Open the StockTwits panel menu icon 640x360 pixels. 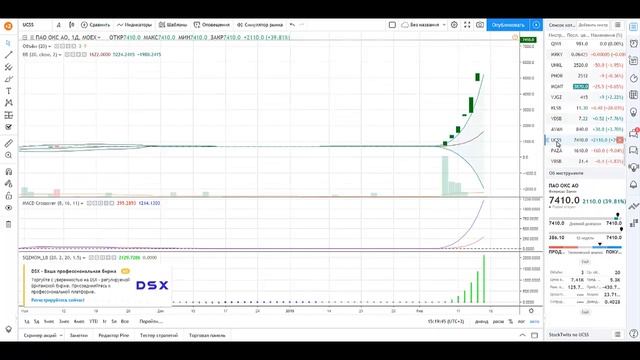click(618, 334)
